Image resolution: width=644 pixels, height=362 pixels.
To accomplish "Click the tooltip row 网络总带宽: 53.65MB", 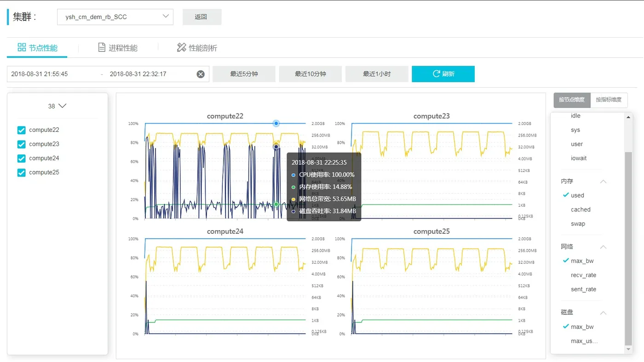I will pos(324,199).
